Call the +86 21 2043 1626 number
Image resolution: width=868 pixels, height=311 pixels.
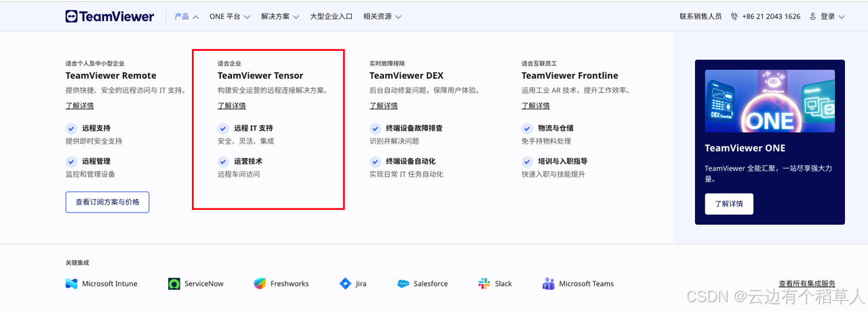tap(771, 16)
